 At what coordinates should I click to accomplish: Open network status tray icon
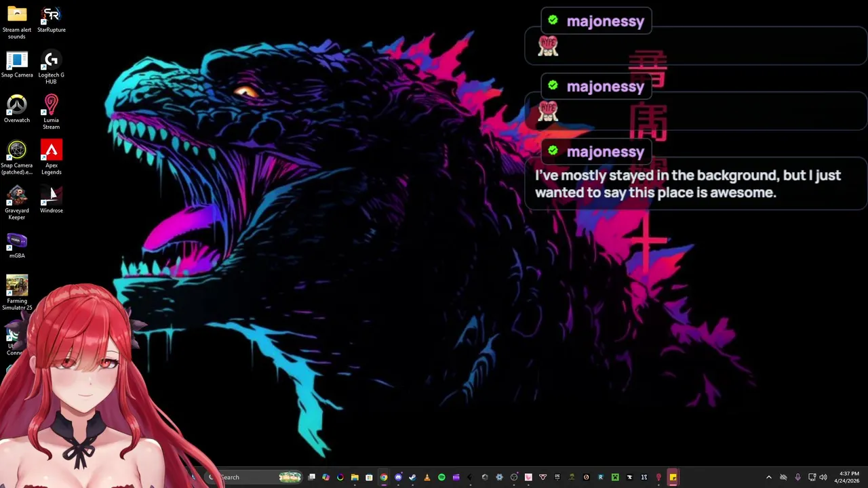812,477
